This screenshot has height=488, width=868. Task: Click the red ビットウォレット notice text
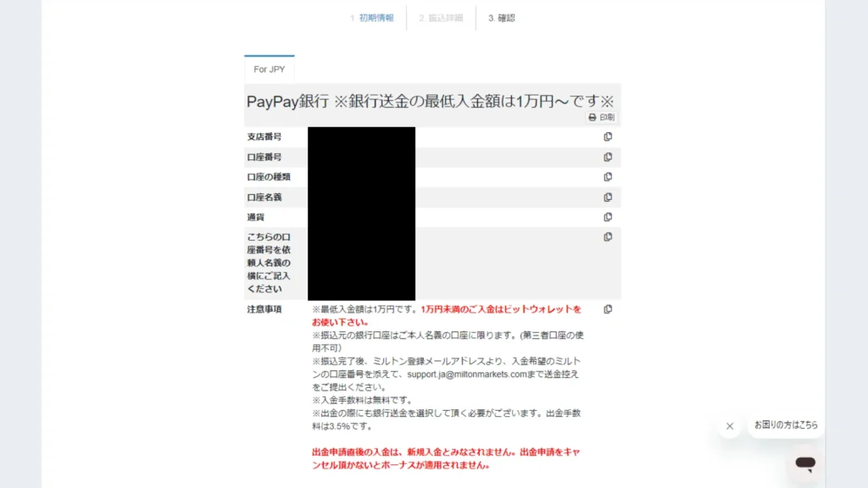[x=446, y=316]
